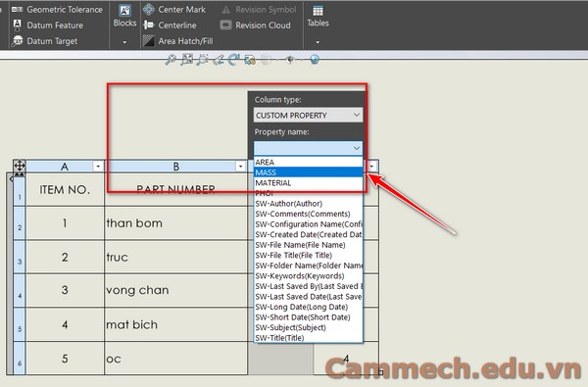Choose SW-Folder Name property

tap(309, 266)
